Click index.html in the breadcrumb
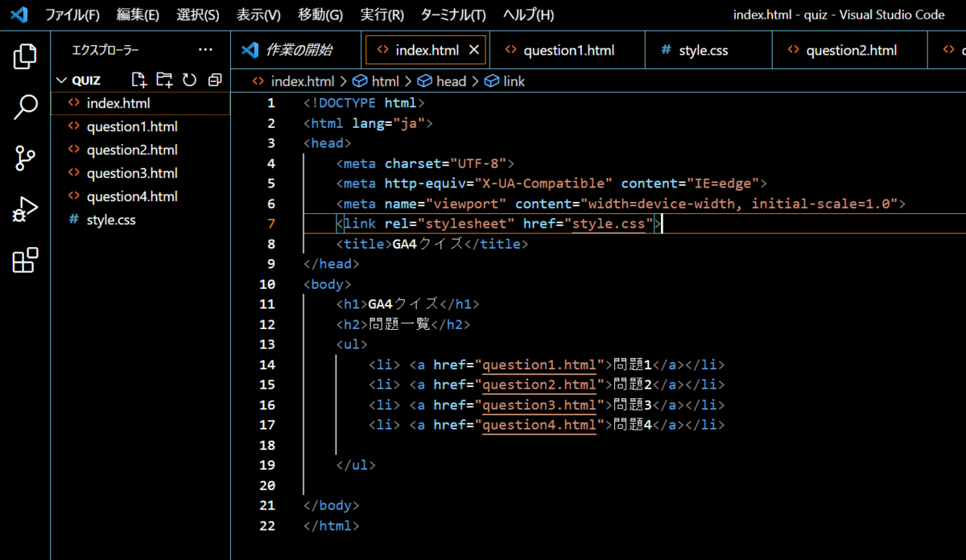This screenshot has height=560, width=966. click(302, 81)
